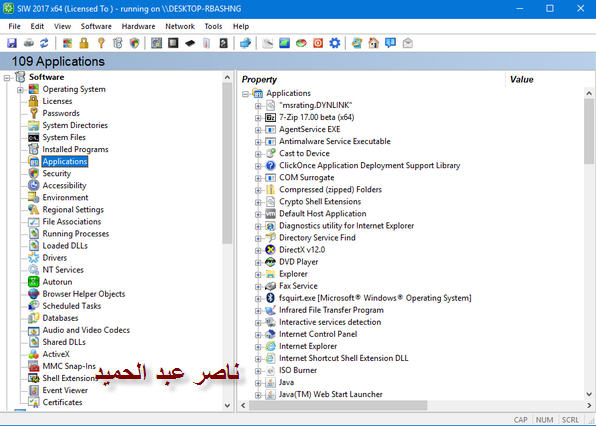This screenshot has width=596, height=427.
Task: Click the envelope toolbar icon
Action: click(x=407, y=43)
